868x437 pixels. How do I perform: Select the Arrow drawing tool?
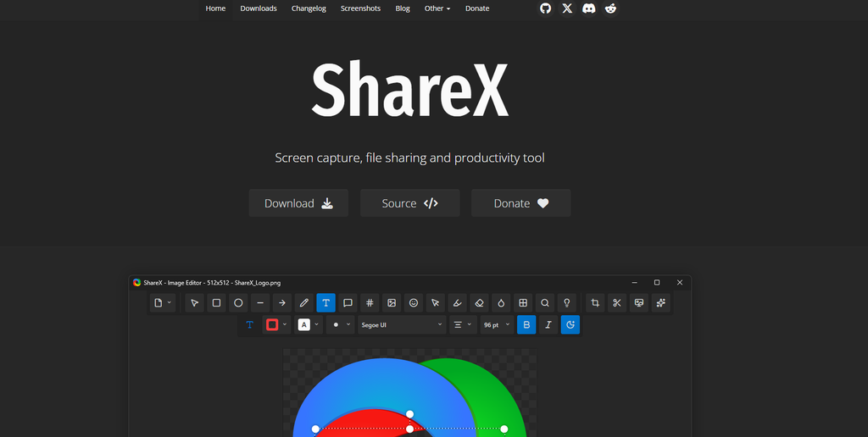tap(281, 302)
